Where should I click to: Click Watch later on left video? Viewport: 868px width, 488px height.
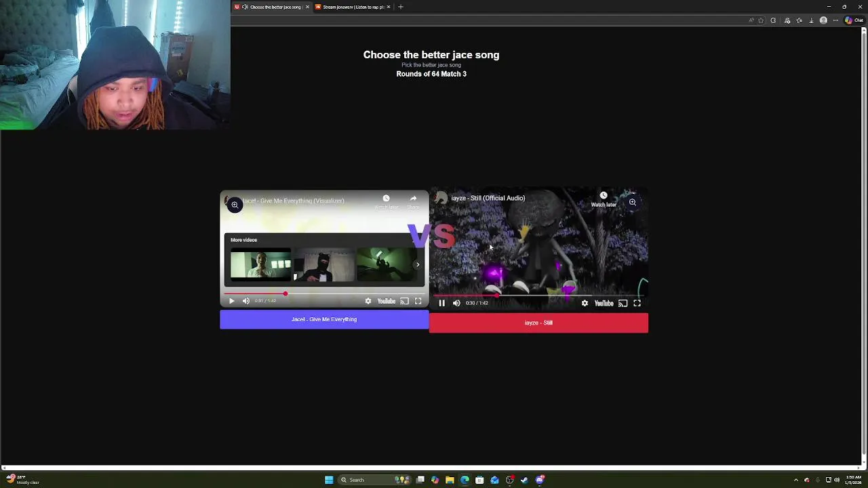point(386,201)
